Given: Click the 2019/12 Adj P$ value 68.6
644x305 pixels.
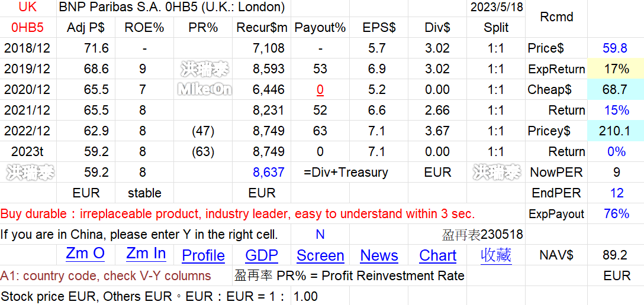Looking at the screenshot, I should (x=96, y=69).
